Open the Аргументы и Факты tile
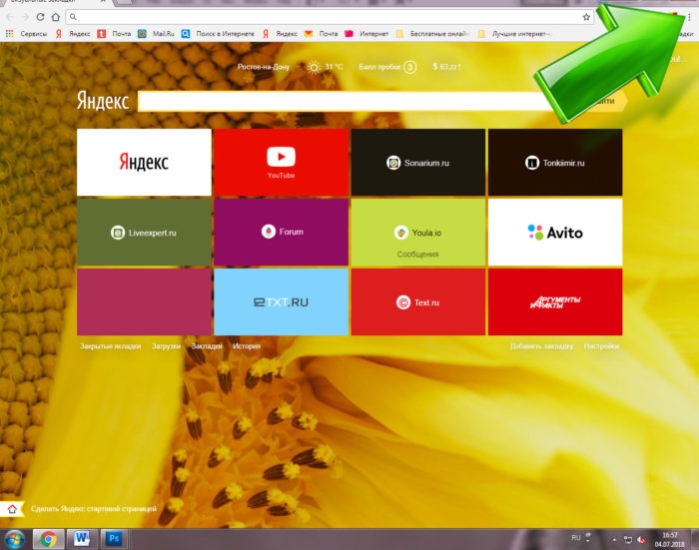 (x=555, y=302)
